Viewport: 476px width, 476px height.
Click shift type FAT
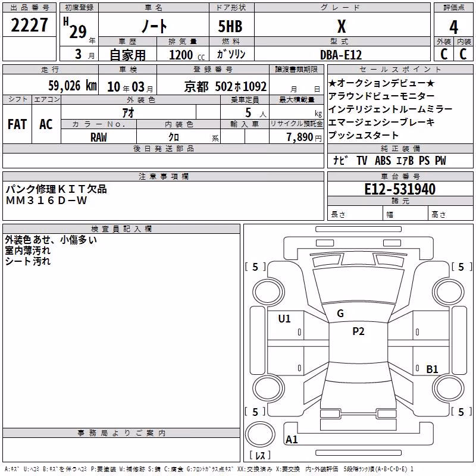tap(17, 124)
